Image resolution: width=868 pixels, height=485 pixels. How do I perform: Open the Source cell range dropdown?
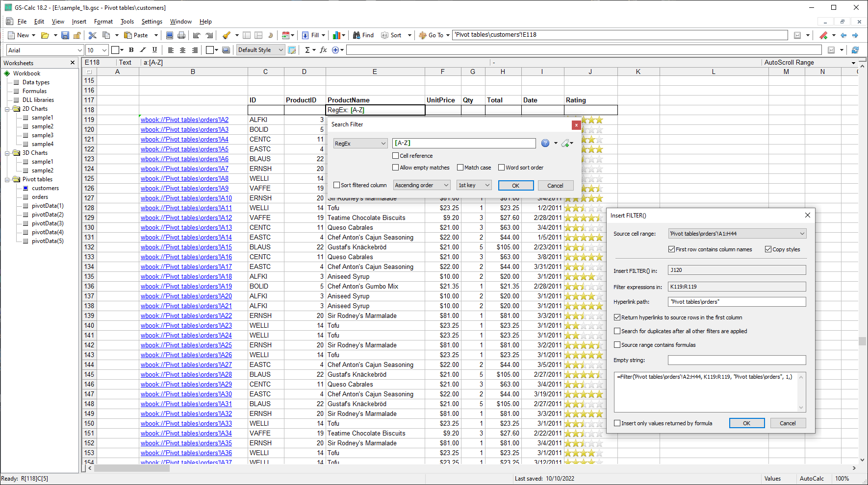coord(737,234)
